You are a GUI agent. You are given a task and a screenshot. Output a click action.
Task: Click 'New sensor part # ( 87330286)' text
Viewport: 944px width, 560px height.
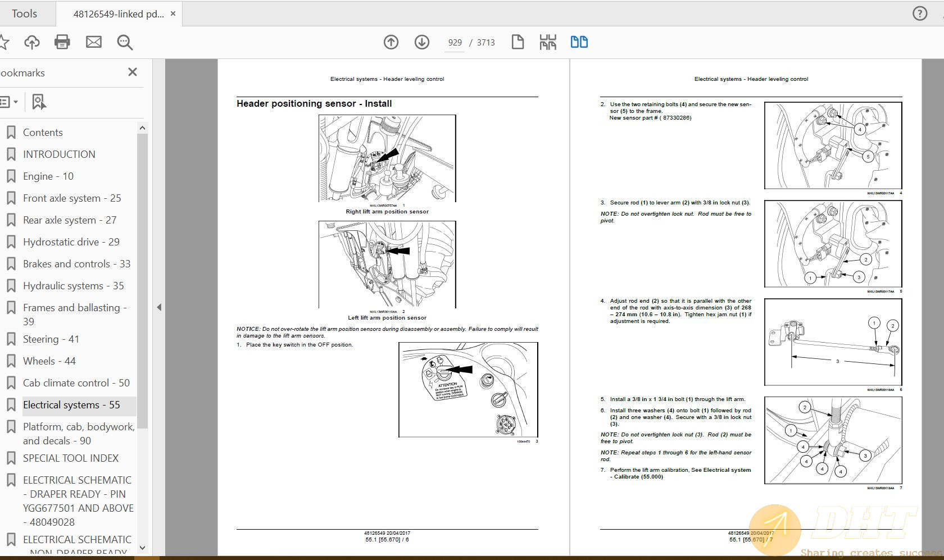coord(650,118)
